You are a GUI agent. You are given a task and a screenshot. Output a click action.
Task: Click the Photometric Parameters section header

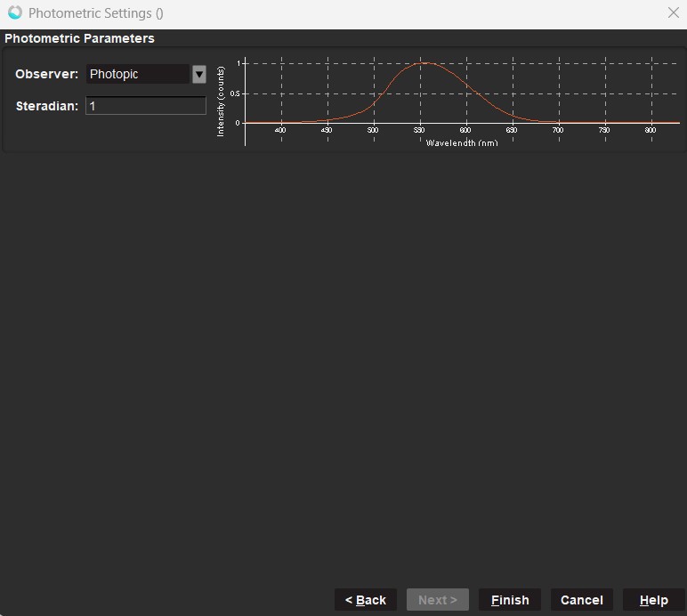[80, 38]
